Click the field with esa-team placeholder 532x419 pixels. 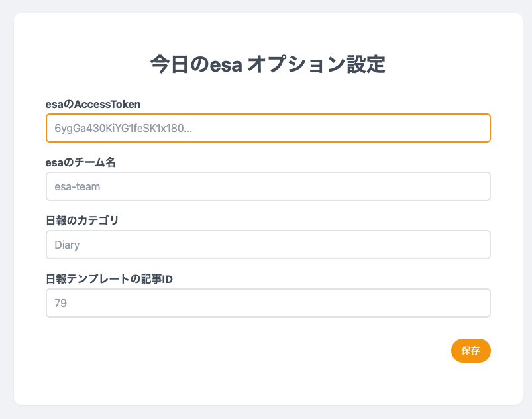point(268,186)
